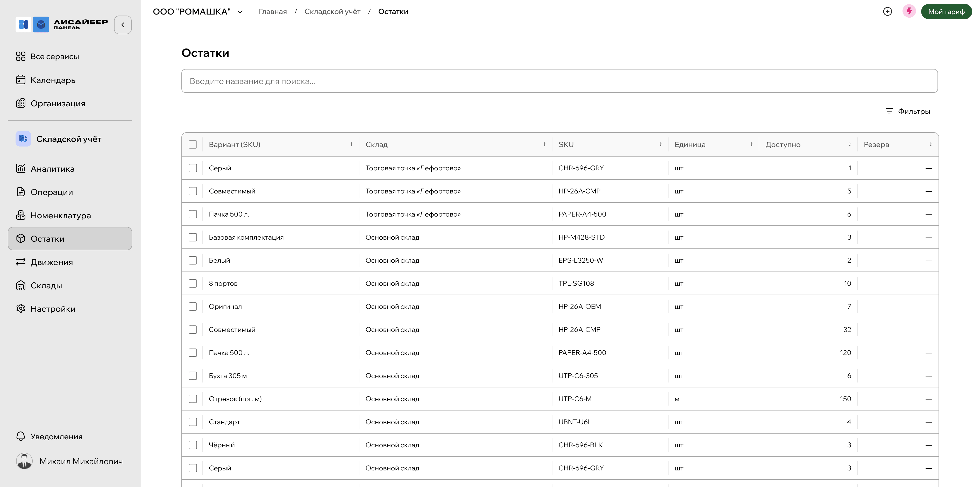Click the Доступно value 120
980x487 pixels.
tap(845, 353)
